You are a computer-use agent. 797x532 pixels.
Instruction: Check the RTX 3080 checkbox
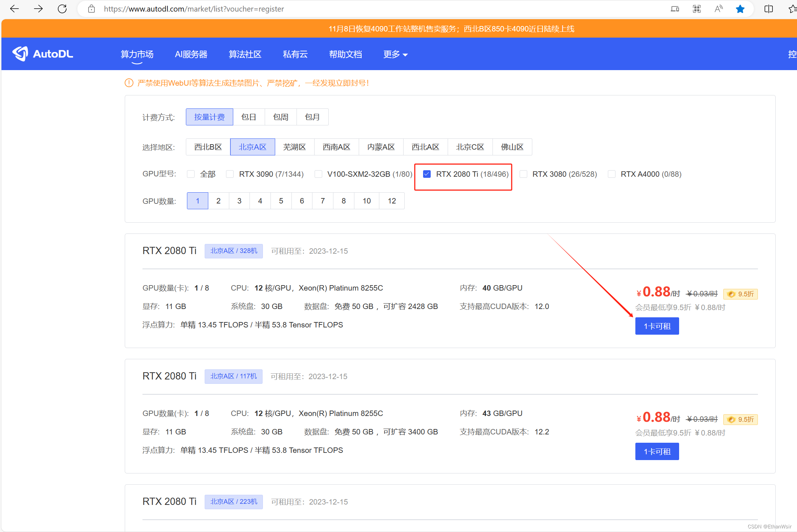pyautogui.click(x=523, y=174)
